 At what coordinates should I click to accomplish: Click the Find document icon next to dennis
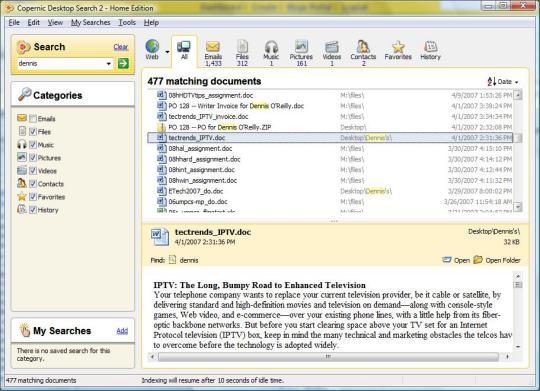[x=173, y=260]
